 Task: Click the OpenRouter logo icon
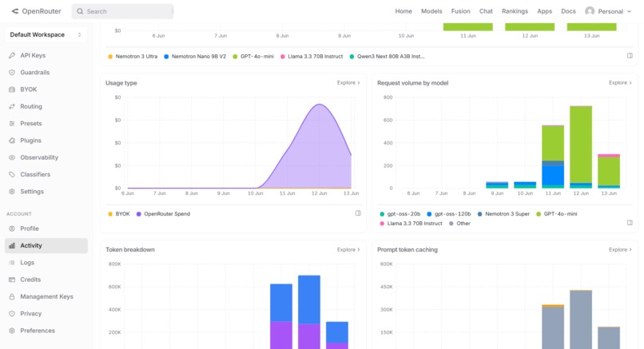15,11
